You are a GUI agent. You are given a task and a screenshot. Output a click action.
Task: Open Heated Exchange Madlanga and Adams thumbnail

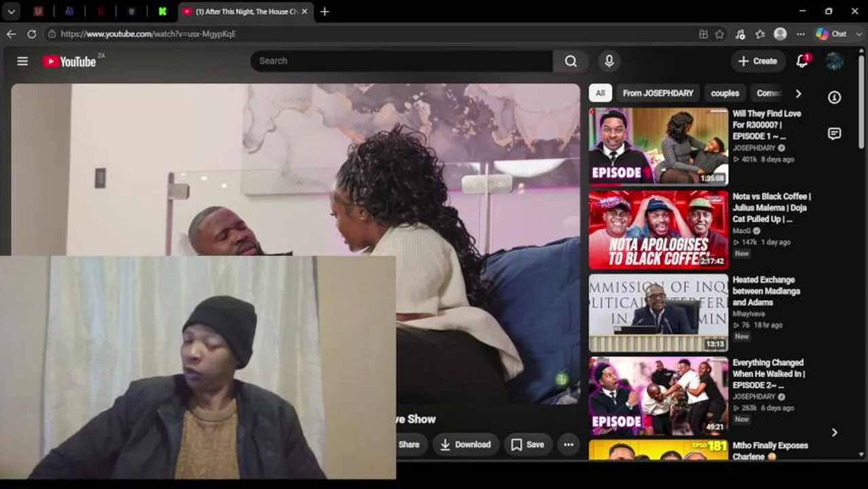658,312
